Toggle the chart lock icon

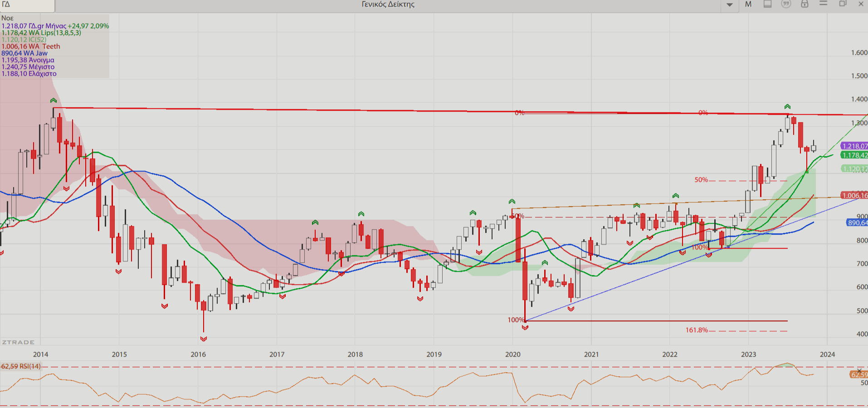point(805,4)
